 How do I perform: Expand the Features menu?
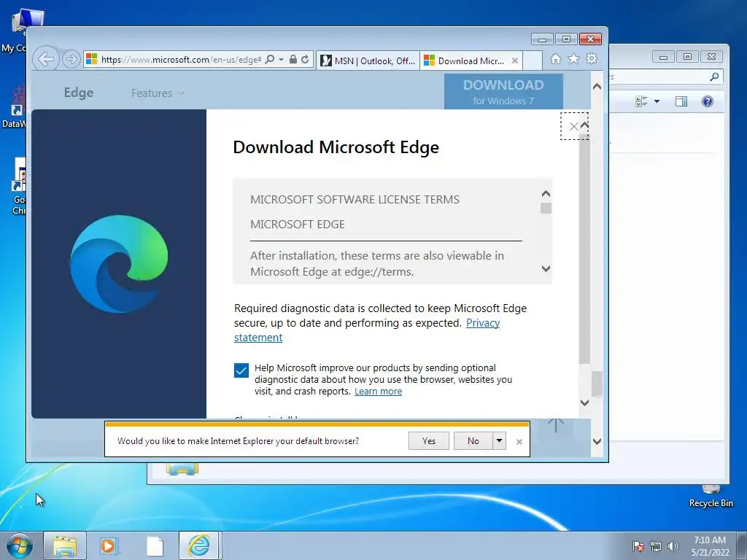click(x=158, y=93)
